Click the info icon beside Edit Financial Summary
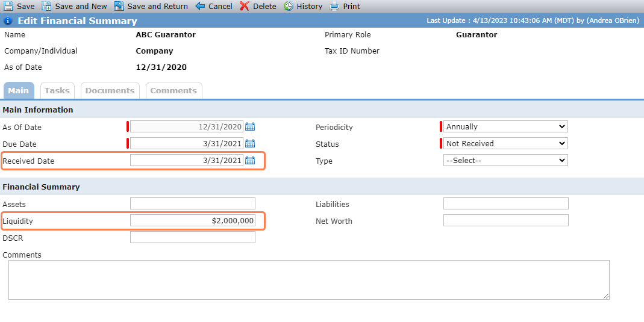Viewport: 644px width, 322px height. 8,21
